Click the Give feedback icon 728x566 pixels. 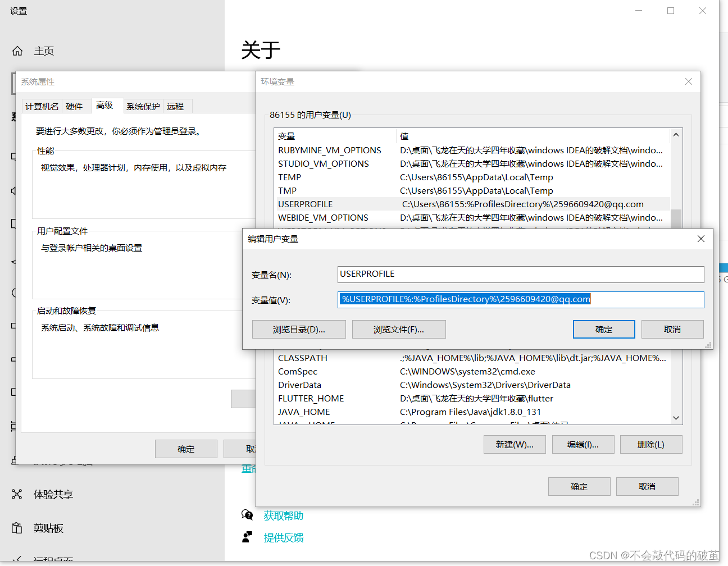(247, 537)
